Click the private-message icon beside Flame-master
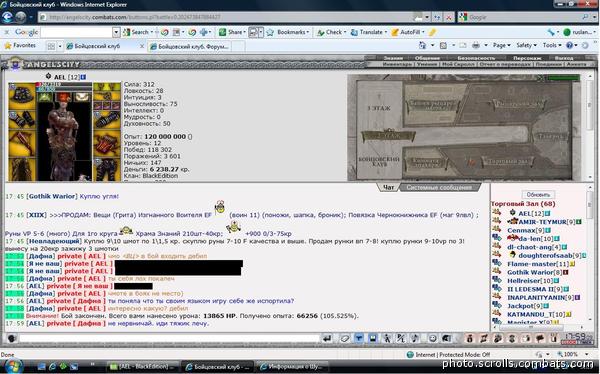The image size is (600, 374). [x=497, y=263]
